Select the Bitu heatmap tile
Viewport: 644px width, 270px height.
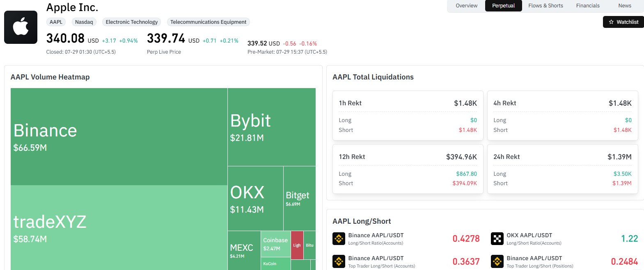[310, 245]
